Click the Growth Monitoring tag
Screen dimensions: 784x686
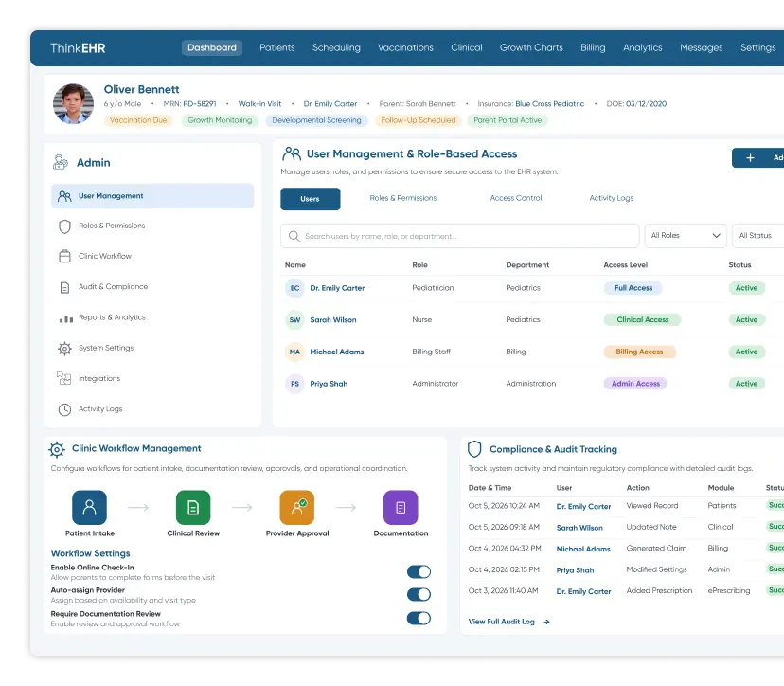click(x=220, y=120)
